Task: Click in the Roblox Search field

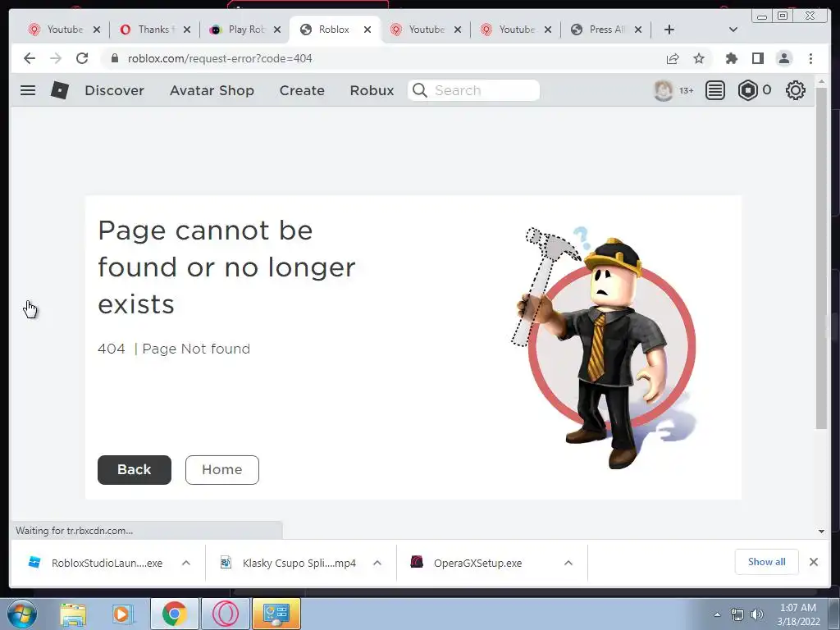Action: (473, 90)
